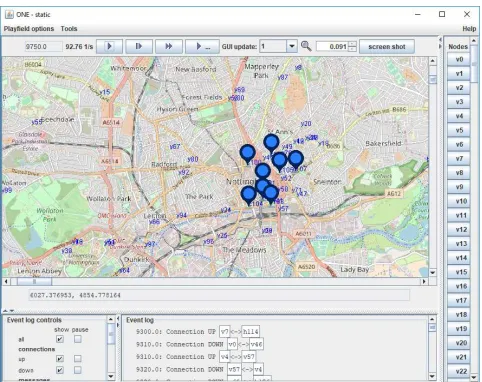This screenshot has height=382, width=482.
Task: Decrease zoom with the spinner down arrow
Action: pyautogui.click(x=352, y=49)
